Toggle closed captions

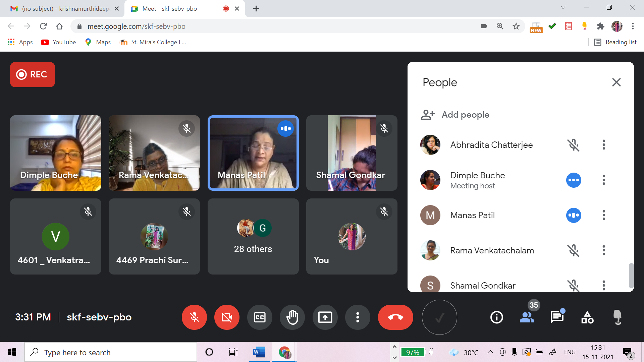(260, 317)
